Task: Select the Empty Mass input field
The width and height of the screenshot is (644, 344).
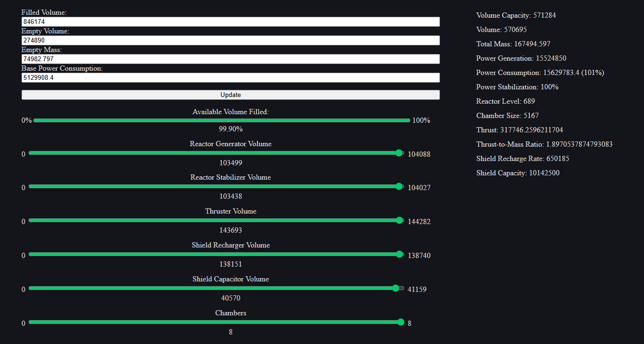Action: click(230, 59)
